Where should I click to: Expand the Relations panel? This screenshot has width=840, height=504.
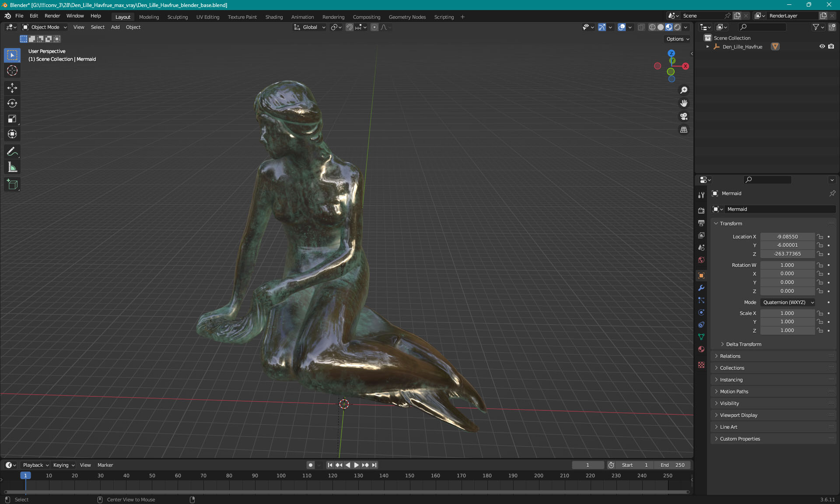point(730,356)
